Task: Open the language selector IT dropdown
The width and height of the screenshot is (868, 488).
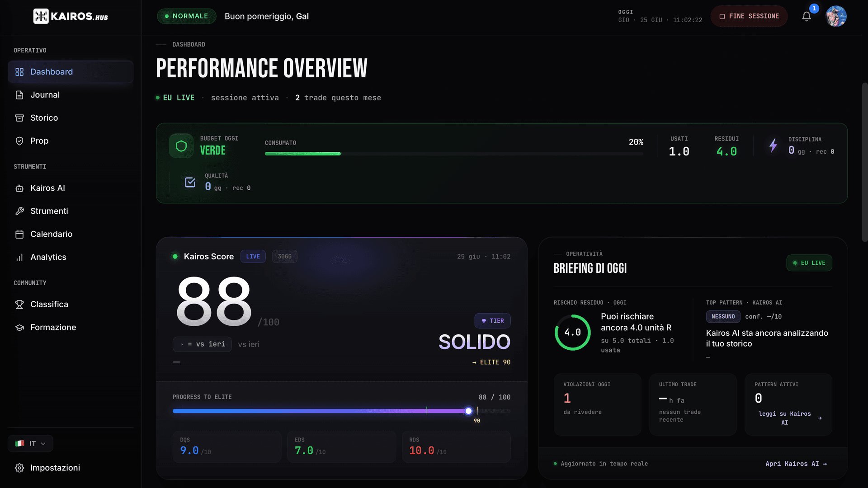Action: coord(30,444)
